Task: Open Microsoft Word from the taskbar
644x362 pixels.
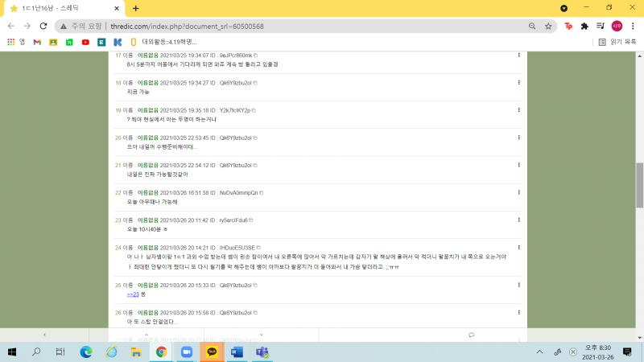Action: pos(237,352)
